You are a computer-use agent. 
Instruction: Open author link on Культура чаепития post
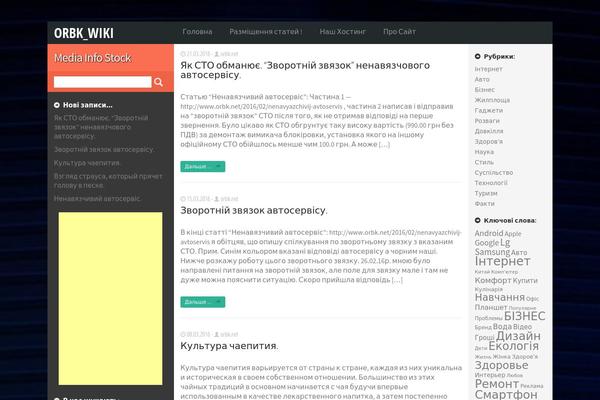pyautogui.click(x=229, y=335)
